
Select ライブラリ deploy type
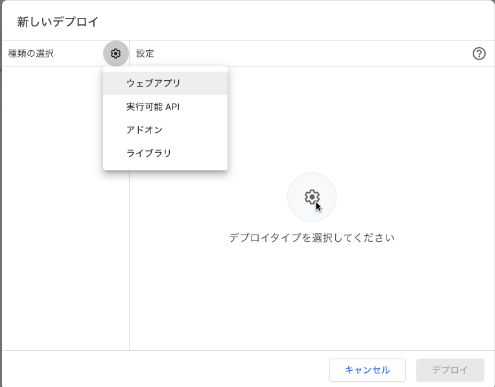click(165, 153)
